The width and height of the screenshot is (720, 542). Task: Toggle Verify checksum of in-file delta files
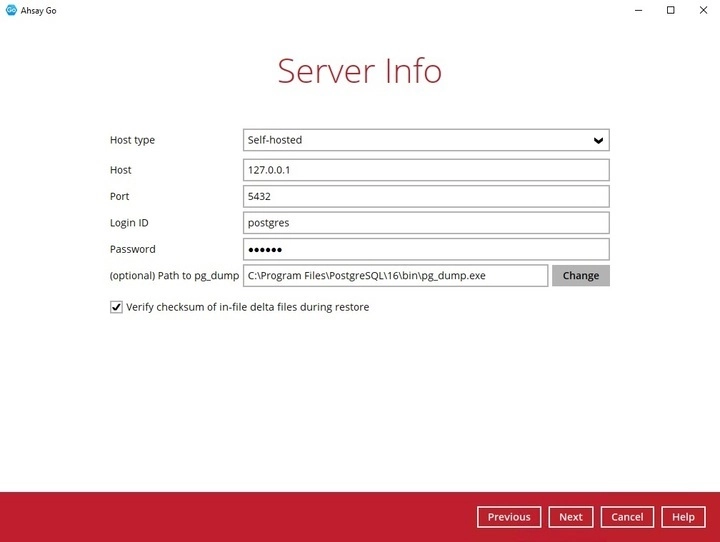[116, 307]
